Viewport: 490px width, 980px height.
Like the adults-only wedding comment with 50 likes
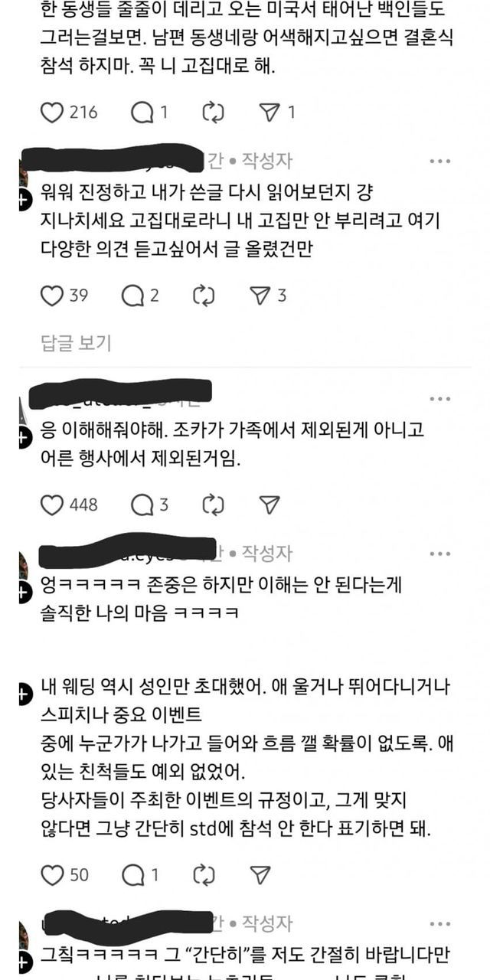click(x=51, y=874)
